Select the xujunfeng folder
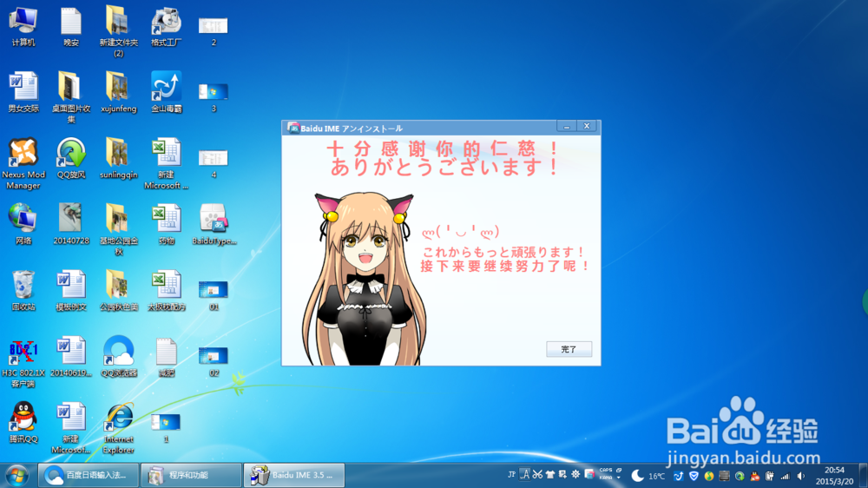Screen dimensions: 868x488 (x=118, y=93)
